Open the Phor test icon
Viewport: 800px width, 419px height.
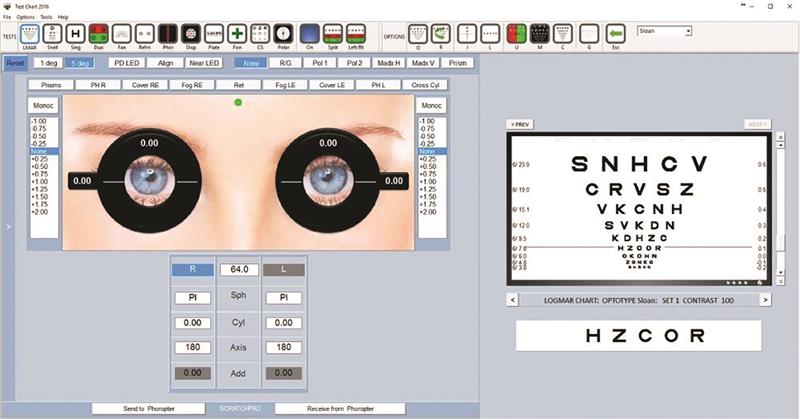[x=168, y=34]
